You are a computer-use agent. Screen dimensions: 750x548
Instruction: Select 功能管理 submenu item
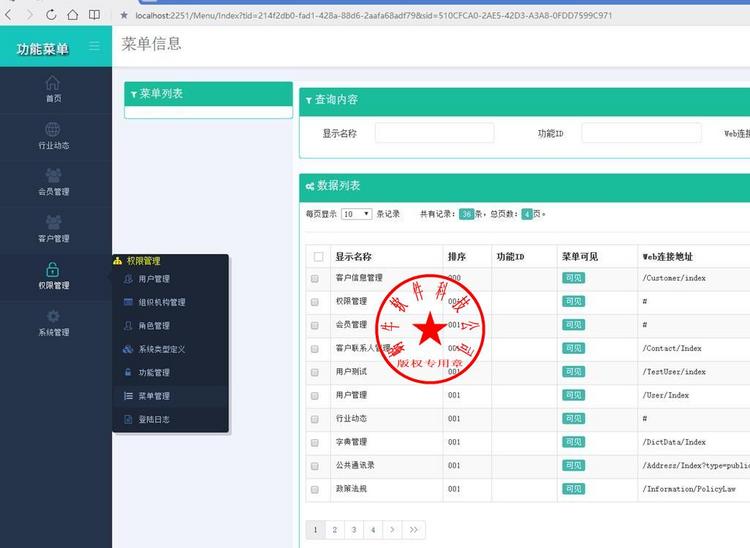coord(154,373)
